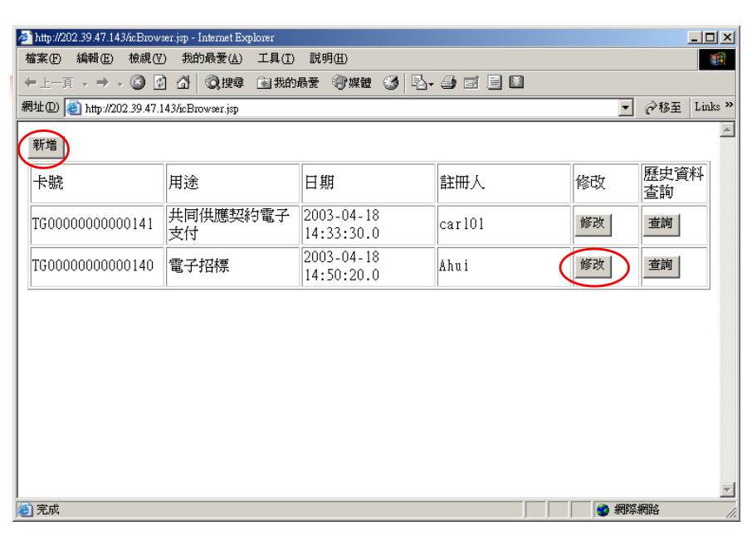
Task: Select the 共同供應契約電子支付 purpose cell
Action: (233, 224)
